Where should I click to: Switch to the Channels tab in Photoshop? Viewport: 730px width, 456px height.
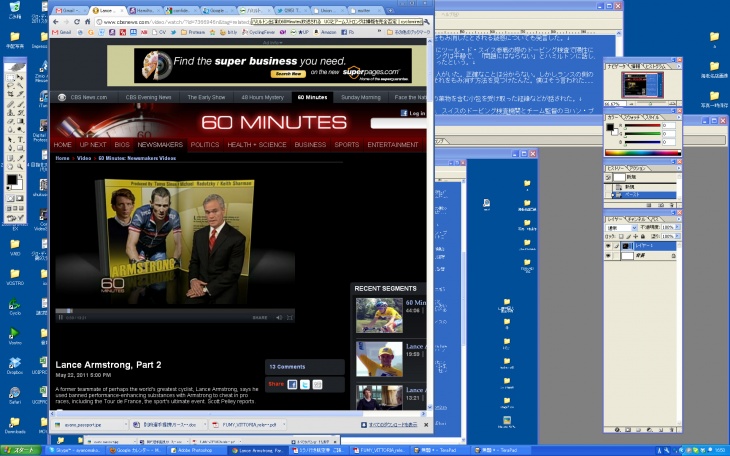(636, 219)
